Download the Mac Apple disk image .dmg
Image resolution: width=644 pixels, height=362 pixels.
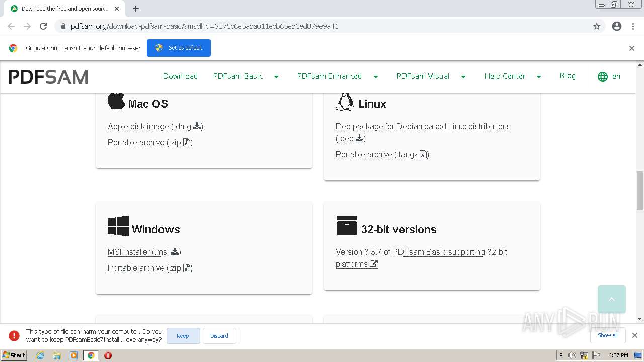click(x=155, y=126)
